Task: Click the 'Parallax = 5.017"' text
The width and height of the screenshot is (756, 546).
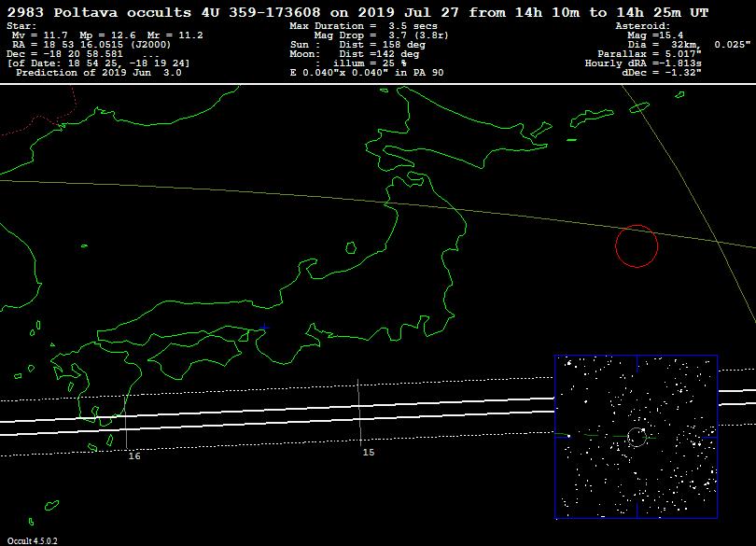Action: [x=650, y=54]
